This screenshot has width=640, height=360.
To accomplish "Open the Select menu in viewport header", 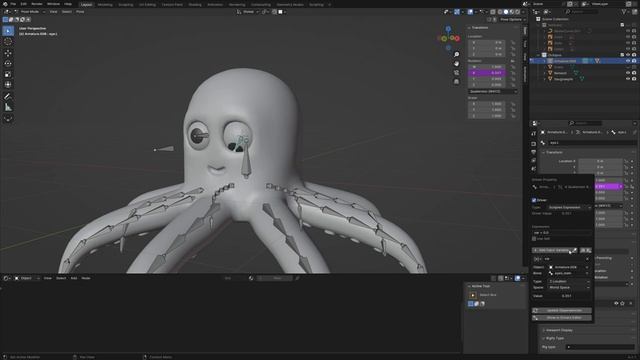I will (x=67, y=12).
